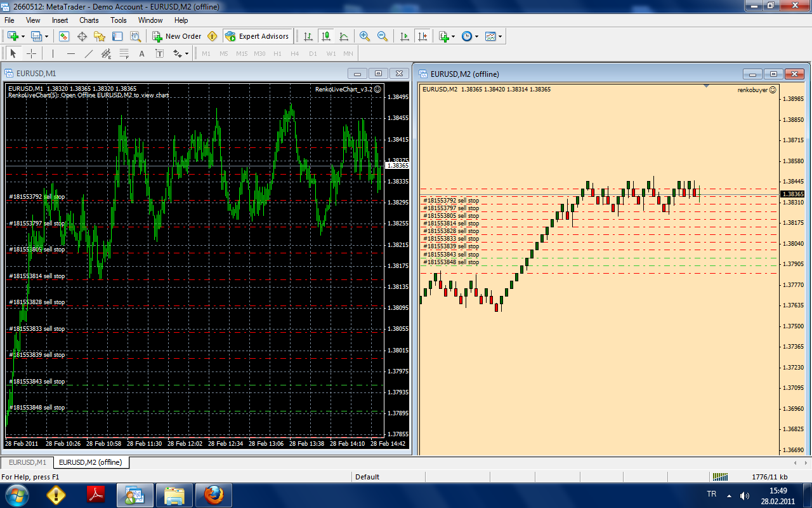Viewport: 812px width, 508px height.
Task: Select the text label tool
Action: (160, 54)
